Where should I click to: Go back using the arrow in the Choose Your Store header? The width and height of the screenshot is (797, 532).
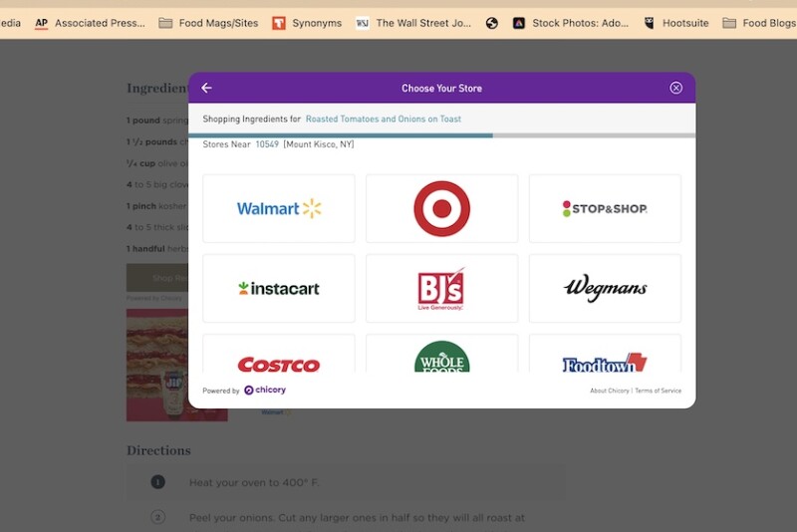pyautogui.click(x=206, y=88)
